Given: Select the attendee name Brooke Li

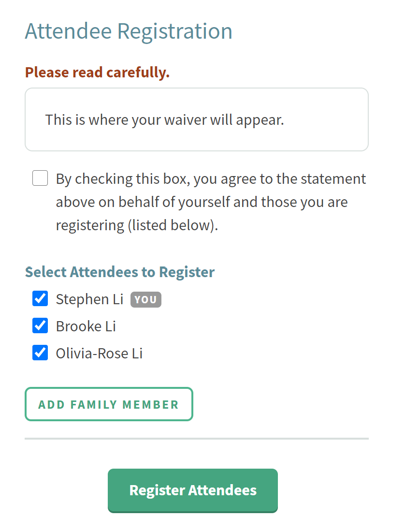Looking at the screenshot, I should point(86,325).
